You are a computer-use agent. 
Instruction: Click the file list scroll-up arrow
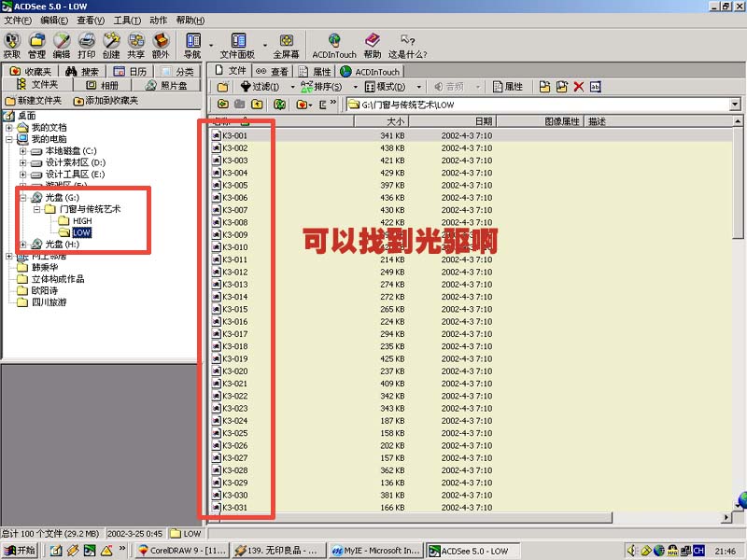738,121
